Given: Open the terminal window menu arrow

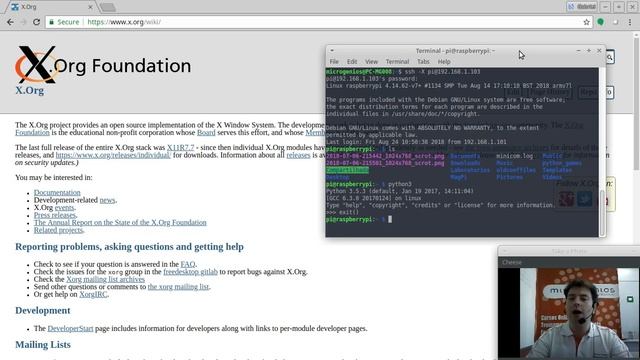Looking at the screenshot, I should click(332, 51).
